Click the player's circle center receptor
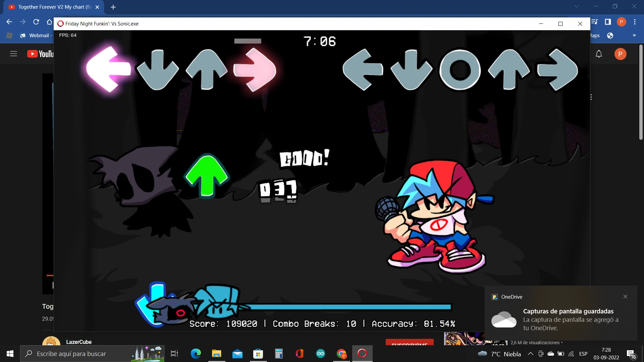Viewport: 644px width, 362px height. pos(460,70)
